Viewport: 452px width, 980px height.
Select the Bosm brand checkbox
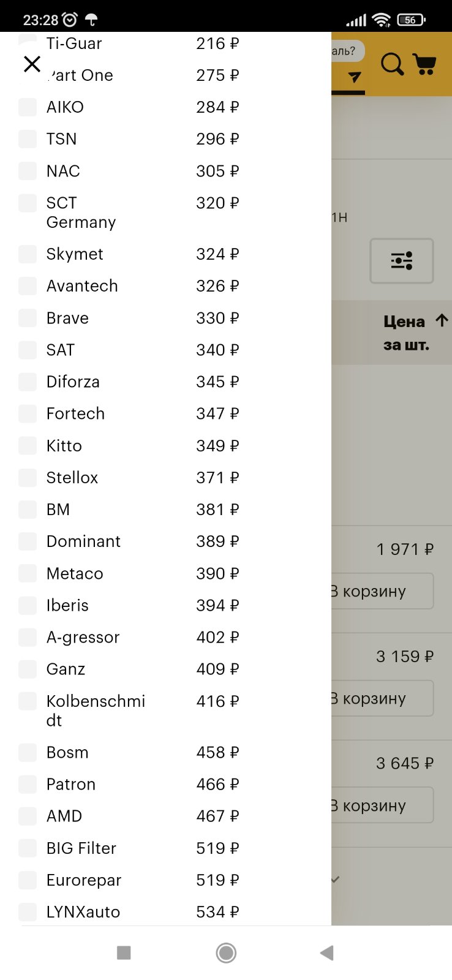[28, 753]
